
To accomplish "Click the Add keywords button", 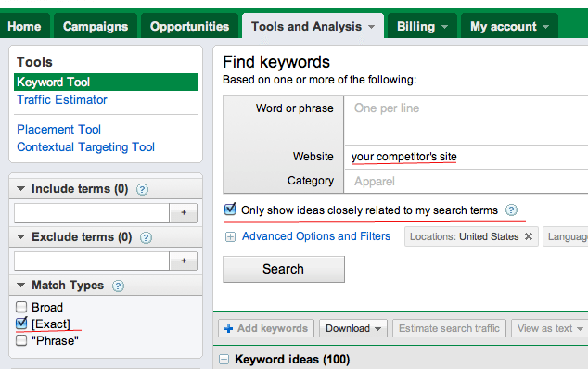I will pos(266,328).
